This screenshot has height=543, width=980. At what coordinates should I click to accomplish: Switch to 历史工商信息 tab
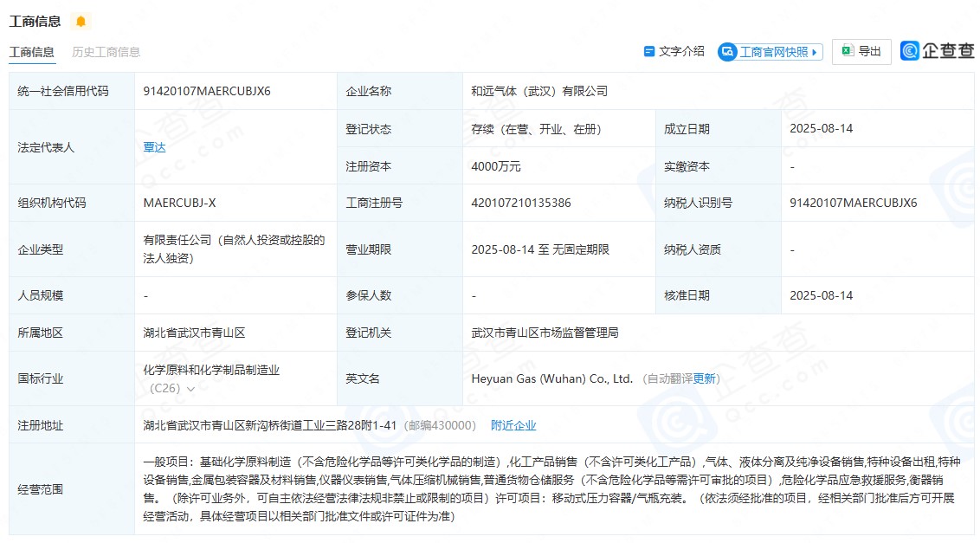click(106, 52)
